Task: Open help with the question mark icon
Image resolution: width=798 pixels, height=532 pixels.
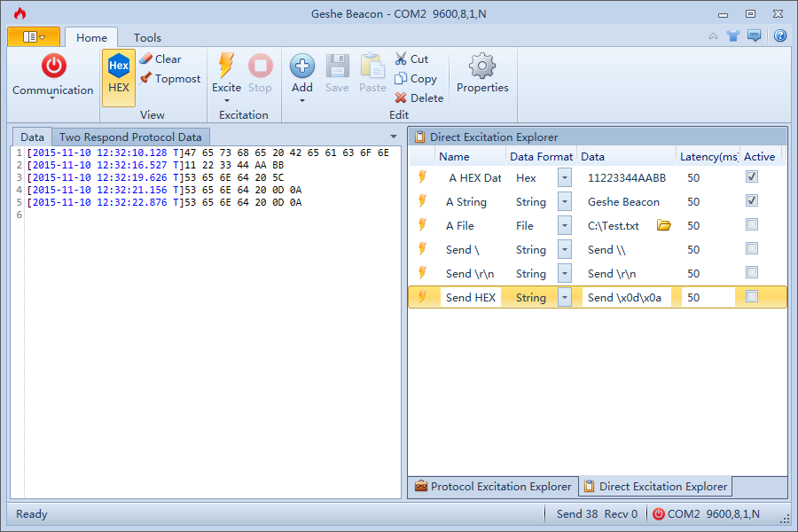Action: click(x=780, y=35)
